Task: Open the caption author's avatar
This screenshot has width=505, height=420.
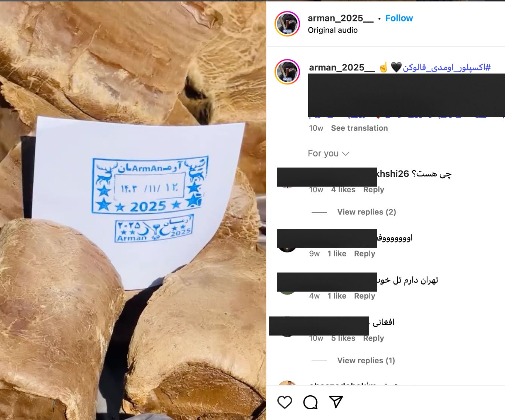Action: coord(287,72)
